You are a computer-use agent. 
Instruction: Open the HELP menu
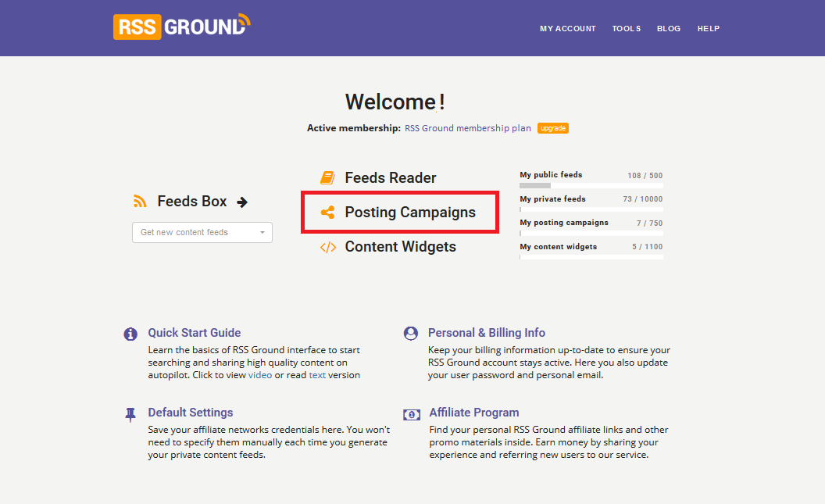point(708,28)
